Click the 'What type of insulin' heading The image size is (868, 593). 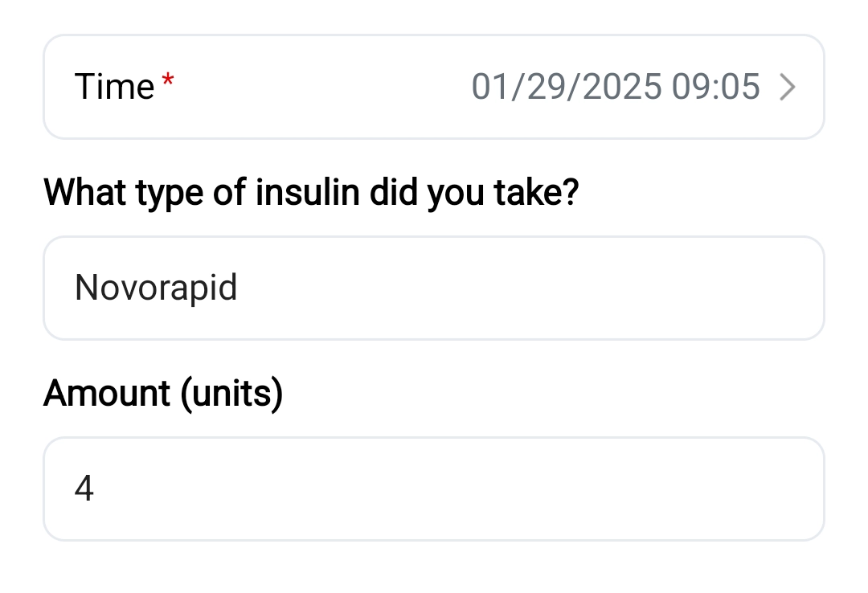[x=311, y=193]
